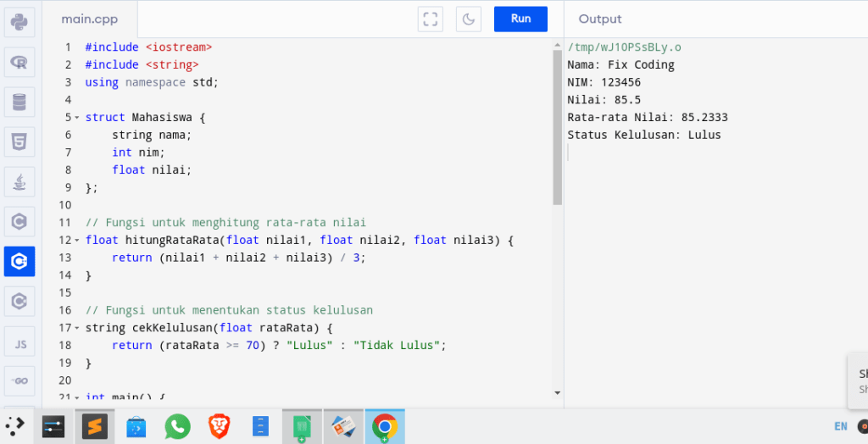Select the C language compiler icon
Screen dimensions: 868x444
(x=19, y=222)
